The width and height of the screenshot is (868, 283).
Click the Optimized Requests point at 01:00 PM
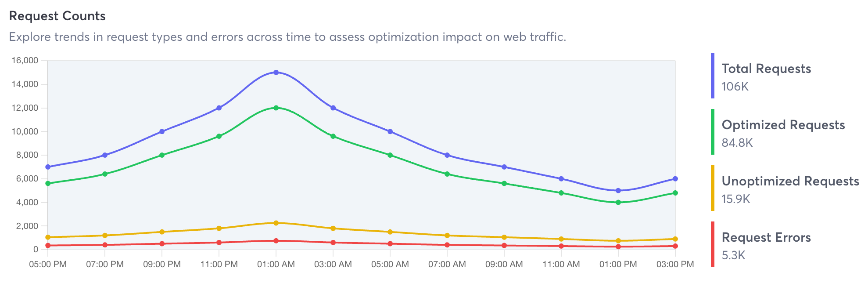coord(618,203)
